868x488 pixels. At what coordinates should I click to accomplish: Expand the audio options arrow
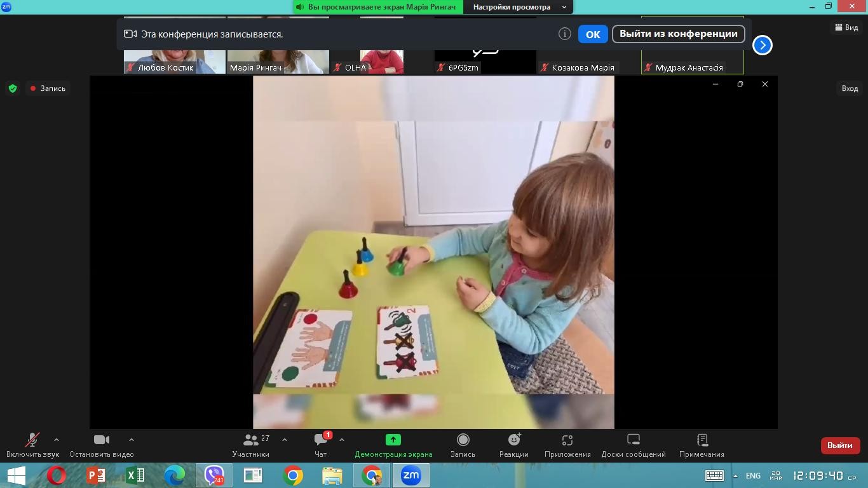point(57,440)
